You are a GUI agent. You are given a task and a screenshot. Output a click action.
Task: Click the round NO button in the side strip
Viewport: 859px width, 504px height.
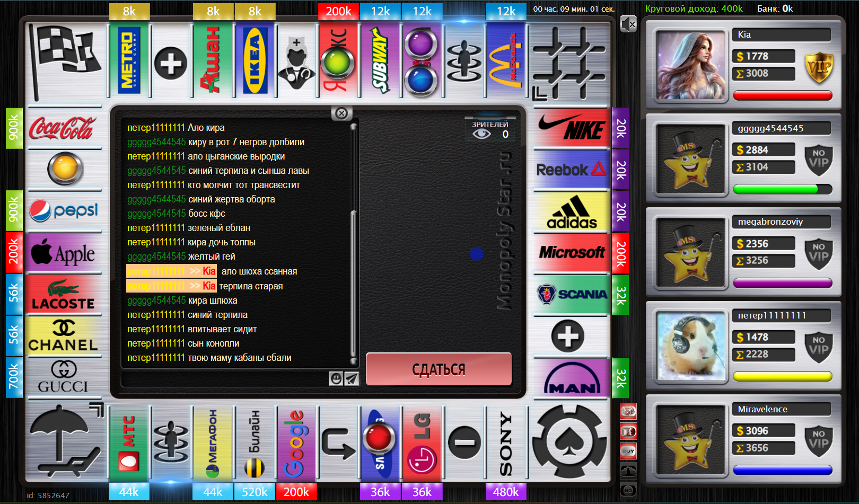(628, 490)
